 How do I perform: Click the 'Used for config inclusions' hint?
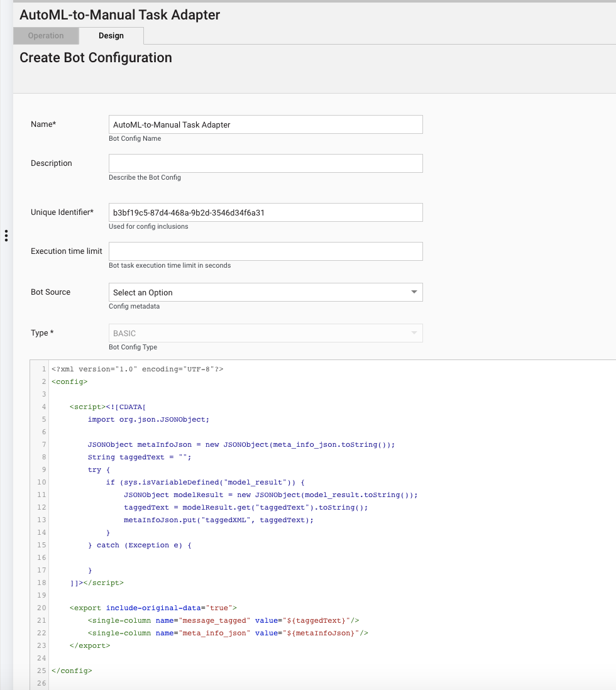pos(148,227)
